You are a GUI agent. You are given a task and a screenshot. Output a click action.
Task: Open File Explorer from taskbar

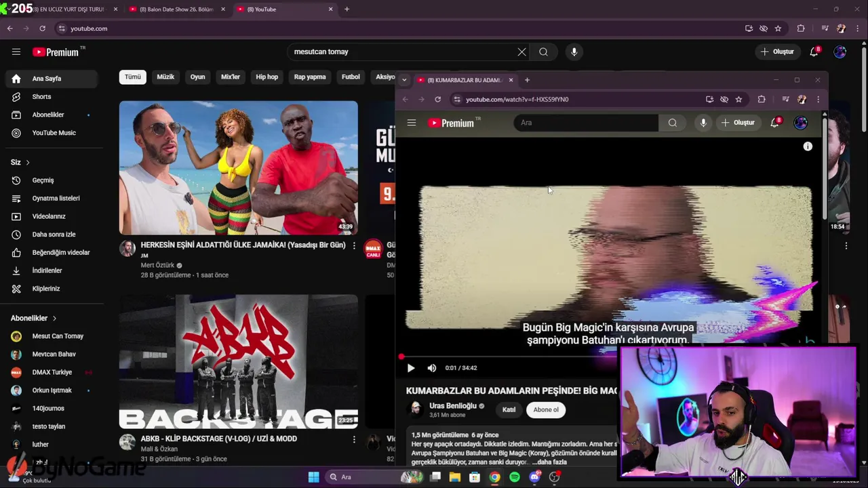click(455, 477)
